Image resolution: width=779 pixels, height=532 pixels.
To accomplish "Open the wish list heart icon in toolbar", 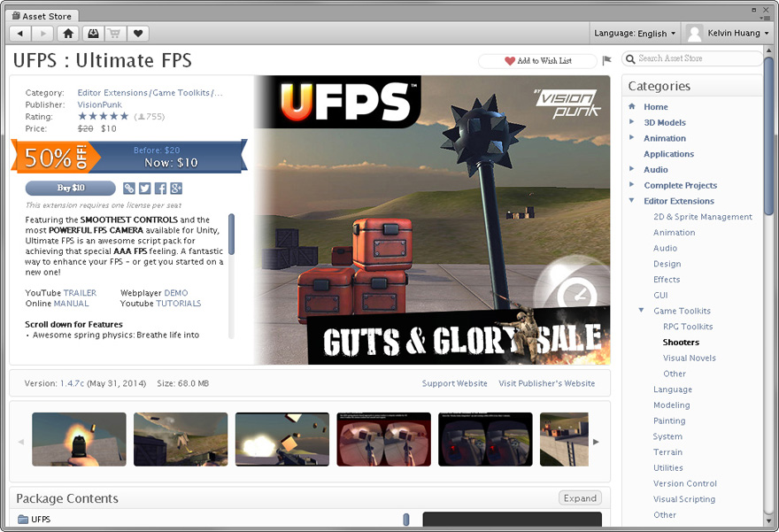I will (x=138, y=34).
